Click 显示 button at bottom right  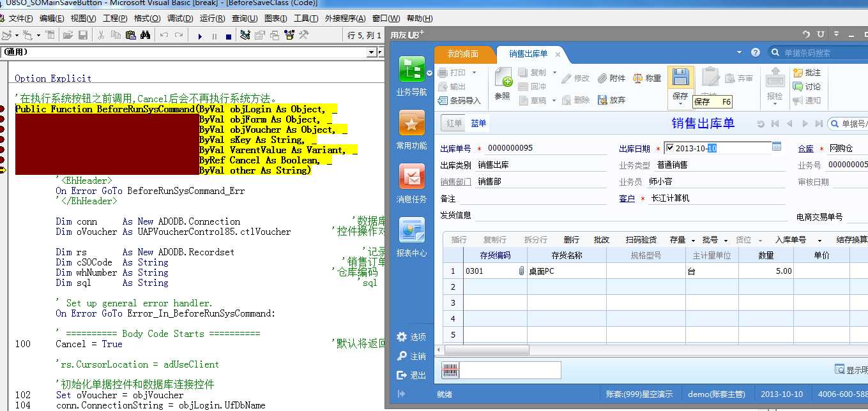tap(851, 370)
